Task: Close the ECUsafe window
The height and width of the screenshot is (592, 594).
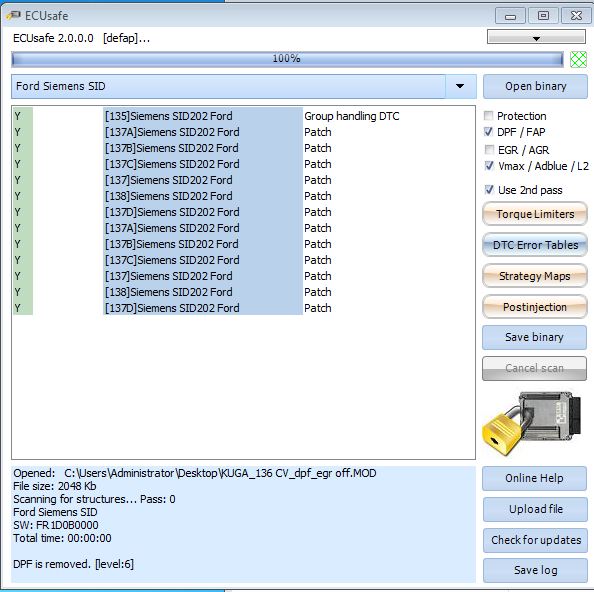Action: (x=576, y=16)
